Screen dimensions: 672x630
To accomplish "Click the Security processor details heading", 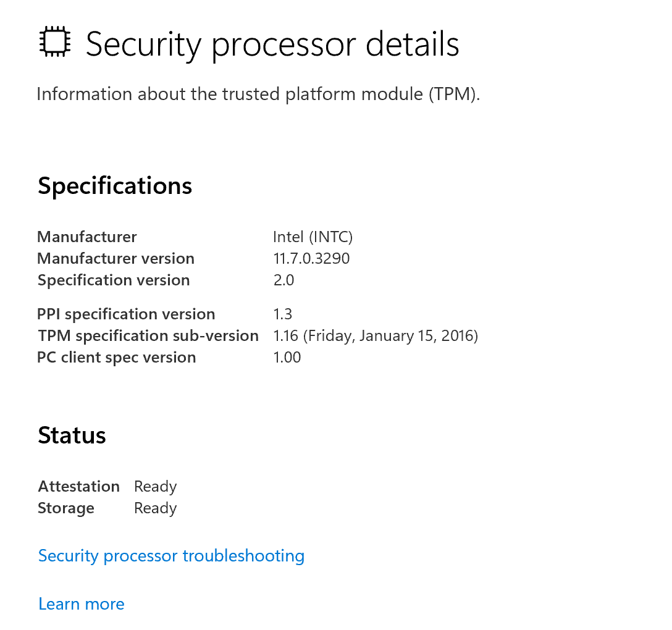I will [x=272, y=44].
